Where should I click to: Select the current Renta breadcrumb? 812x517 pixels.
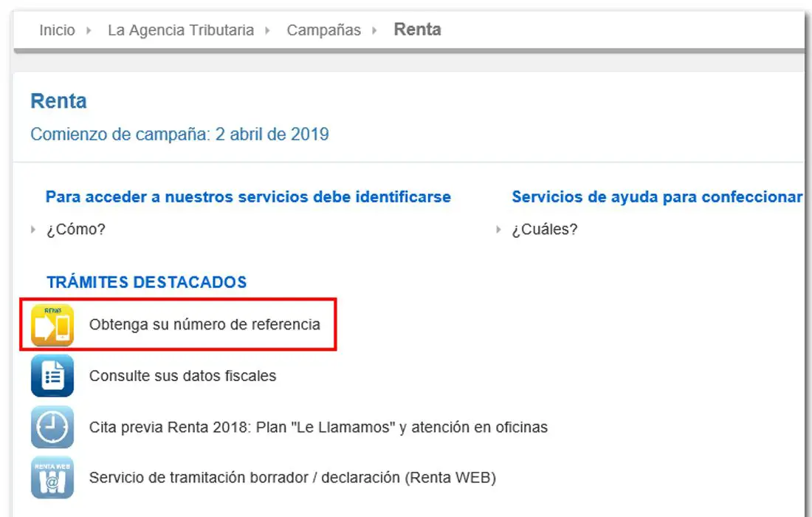[417, 30]
